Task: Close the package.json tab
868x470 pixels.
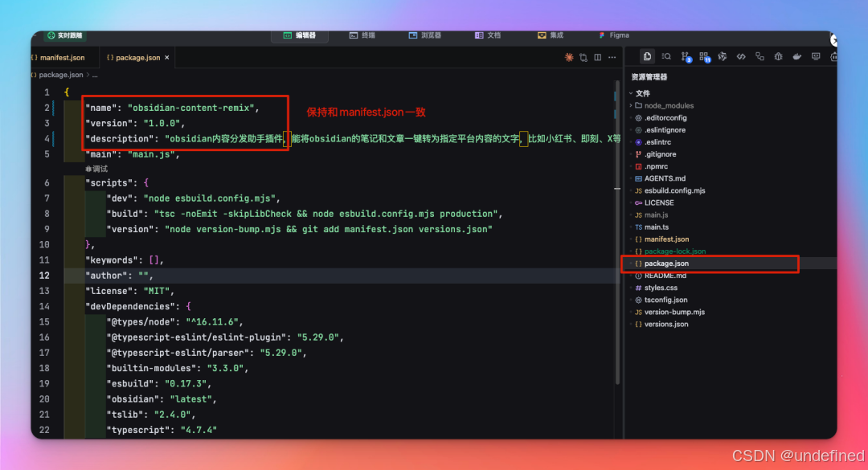Action: 166,58
